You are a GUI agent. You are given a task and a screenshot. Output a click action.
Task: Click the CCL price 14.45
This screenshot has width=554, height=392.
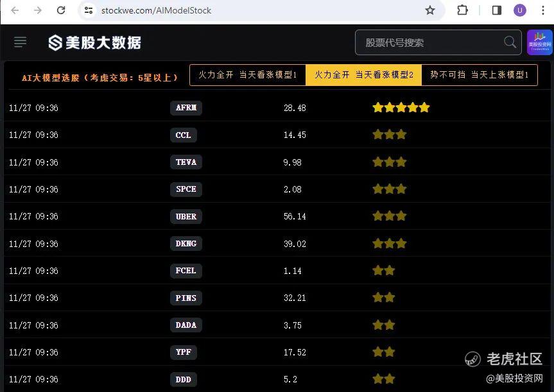click(295, 135)
